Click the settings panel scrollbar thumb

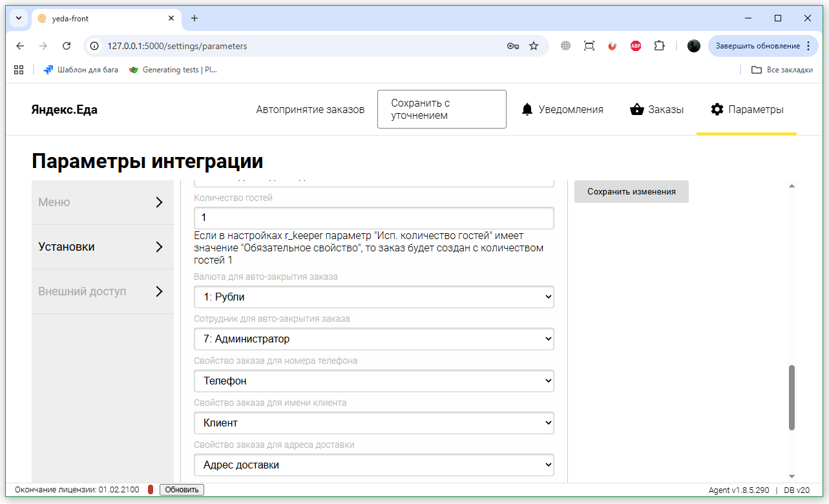point(792,397)
